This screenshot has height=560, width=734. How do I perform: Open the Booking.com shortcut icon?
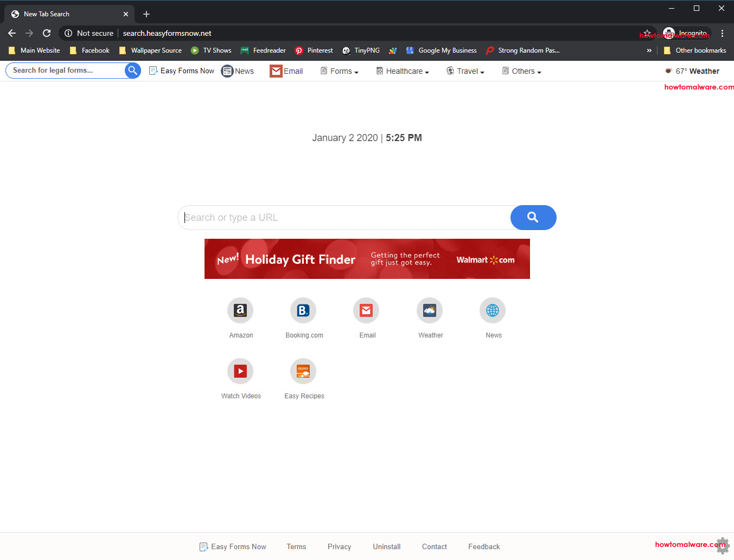click(x=303, y=310)
